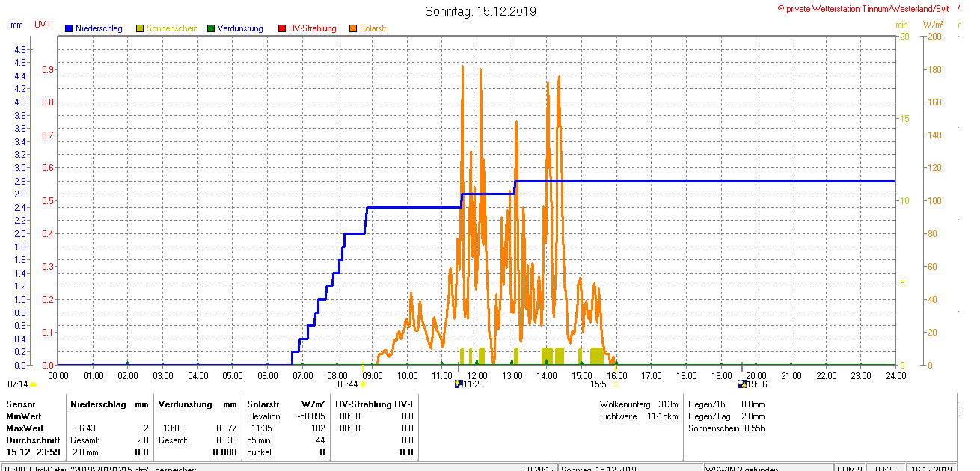The height and width of the screenshot is (471, 980).
Task: Click the 00:20:12 time in status bar
Action: coord(539,468)
